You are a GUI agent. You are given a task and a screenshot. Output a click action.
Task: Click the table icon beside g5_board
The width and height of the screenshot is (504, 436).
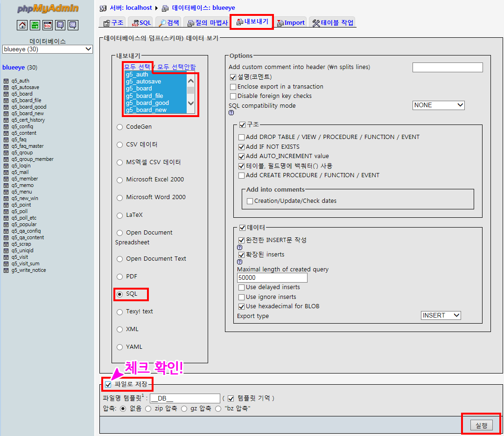point(6,94)
